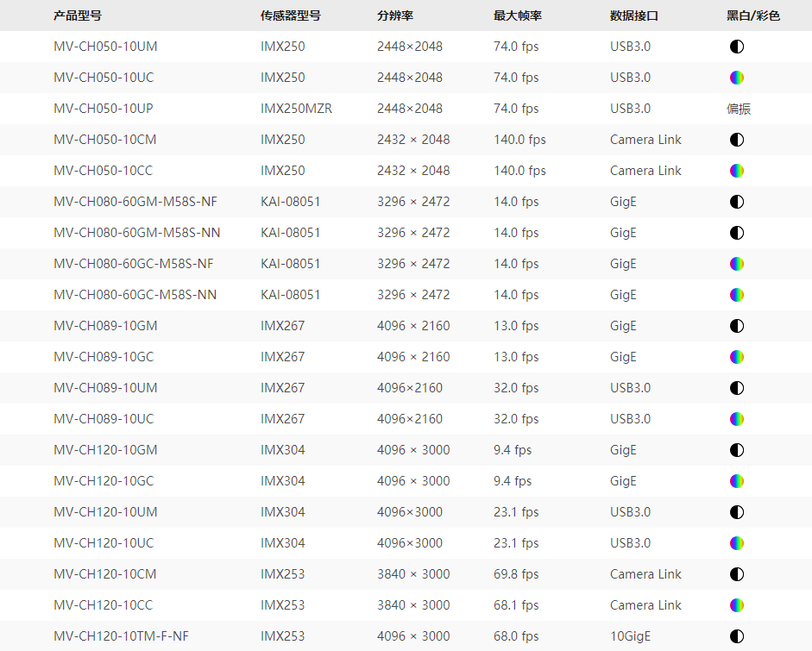Open the MV-CH120-10UM product link
This screenshot has height=651, width=812.
(105, 512)
